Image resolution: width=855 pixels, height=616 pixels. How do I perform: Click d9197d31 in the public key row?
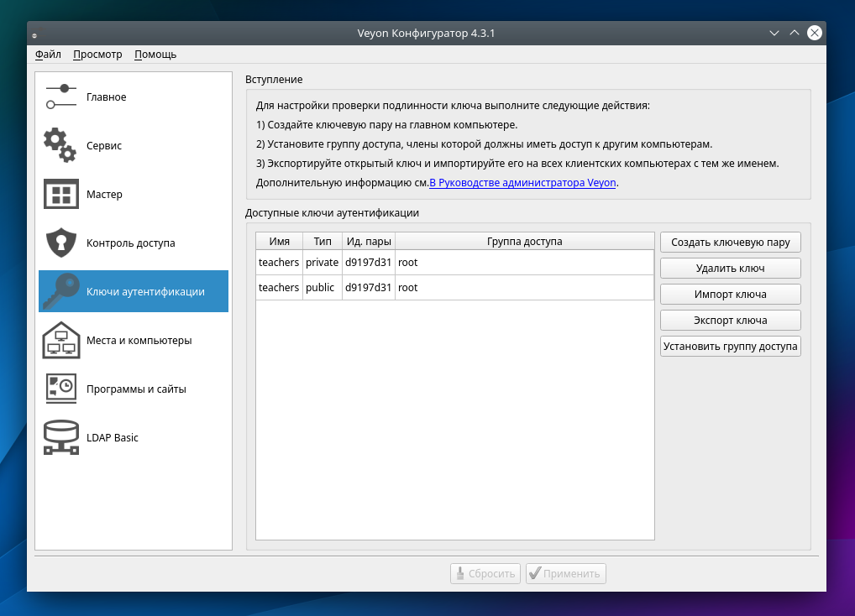click(368, 288)
